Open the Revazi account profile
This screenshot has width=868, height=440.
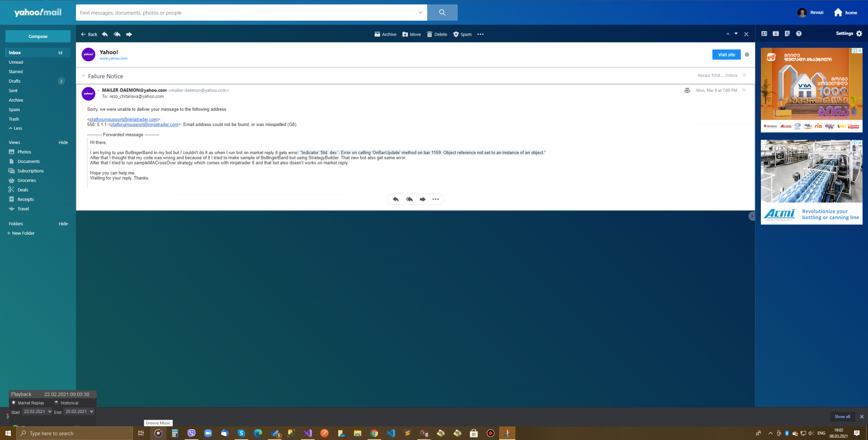(x=811, y=13)
